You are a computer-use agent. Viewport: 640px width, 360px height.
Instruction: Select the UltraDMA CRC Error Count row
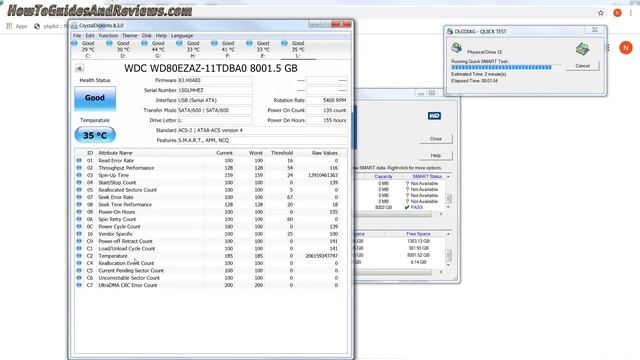[x=208, y=285]
